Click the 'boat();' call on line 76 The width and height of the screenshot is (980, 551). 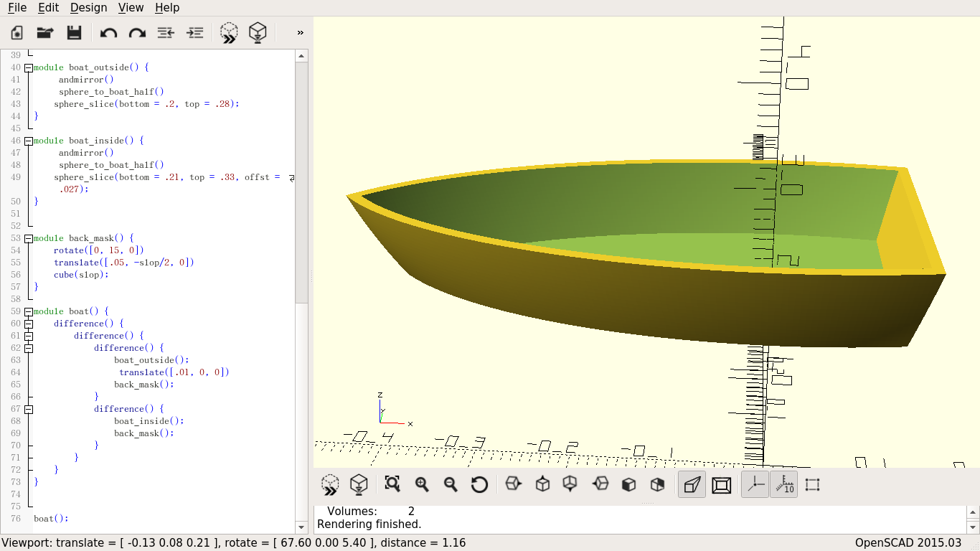tap(51, 518)
